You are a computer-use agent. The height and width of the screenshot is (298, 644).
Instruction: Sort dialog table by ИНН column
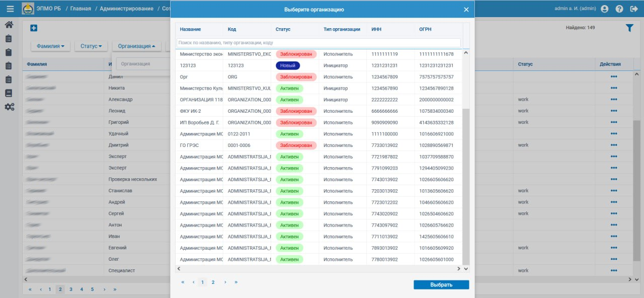(x=376, y=29)
